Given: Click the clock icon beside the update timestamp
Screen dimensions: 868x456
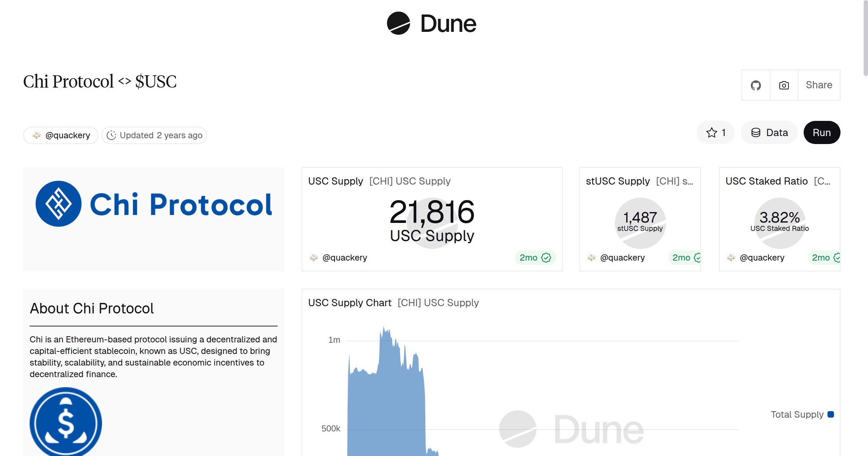Looking at the screenshot, I should [x=112, y=135].
